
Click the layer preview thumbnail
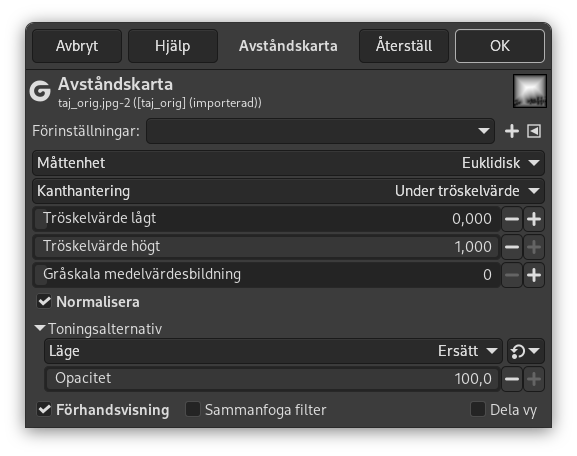(530, 91)
